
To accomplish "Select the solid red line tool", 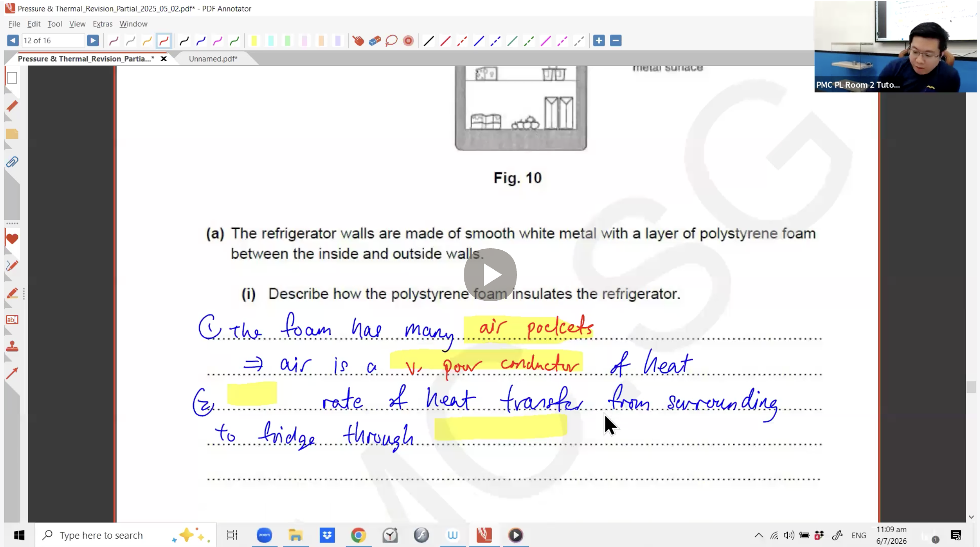I will pos(445,40).
